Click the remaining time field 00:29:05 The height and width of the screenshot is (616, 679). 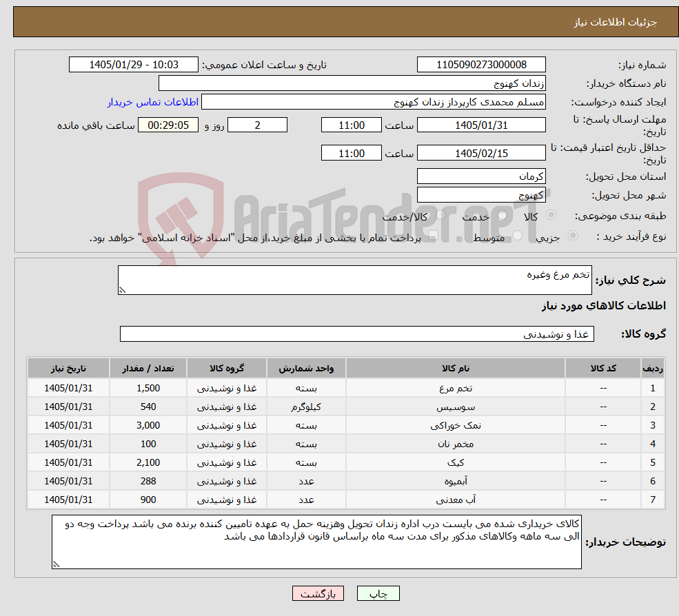point(168,125)
